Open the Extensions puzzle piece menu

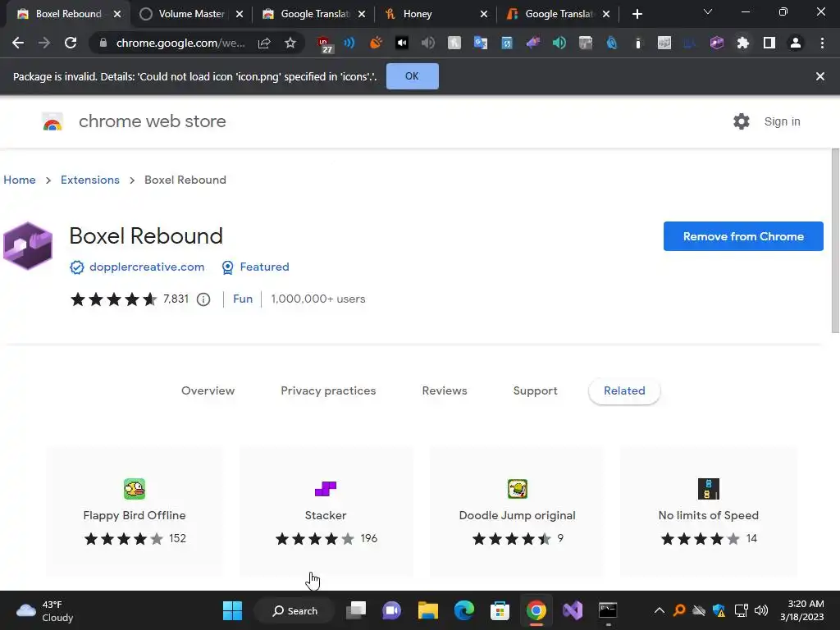pyautogui.click(x=743, y=43)
